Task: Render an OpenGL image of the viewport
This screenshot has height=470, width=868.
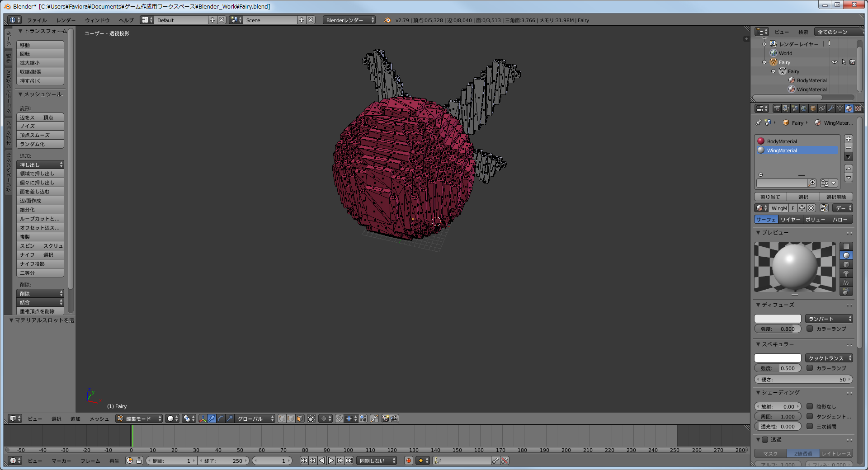Action: click(x=385, y=418)
